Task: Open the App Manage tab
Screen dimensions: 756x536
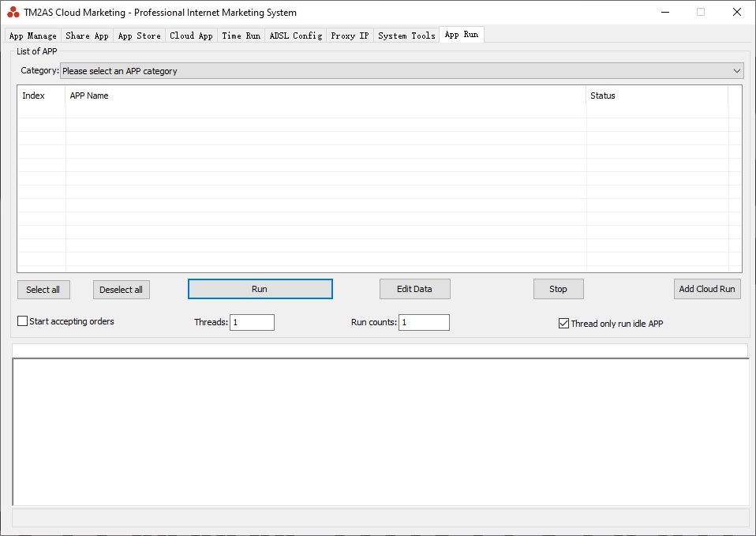Action: click(x=32, y=36)
